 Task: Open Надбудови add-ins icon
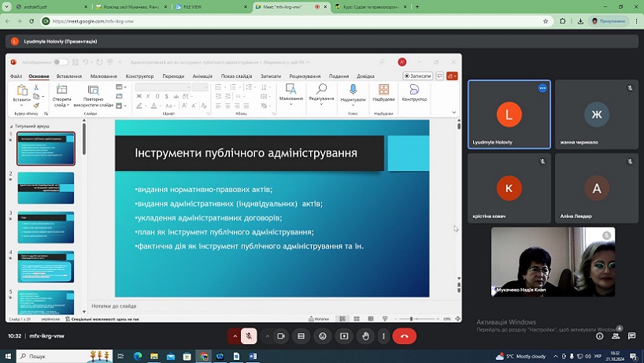pos(383,90)
